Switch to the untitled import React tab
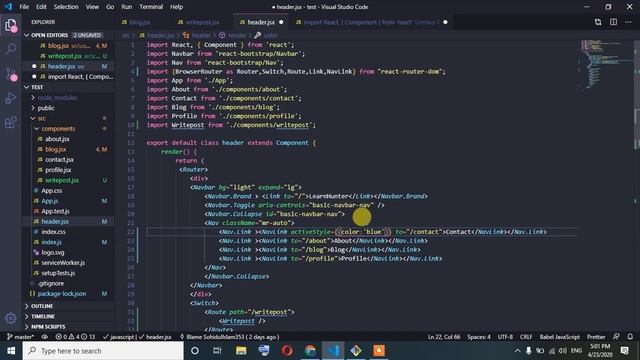 click(x=371, y=22)
